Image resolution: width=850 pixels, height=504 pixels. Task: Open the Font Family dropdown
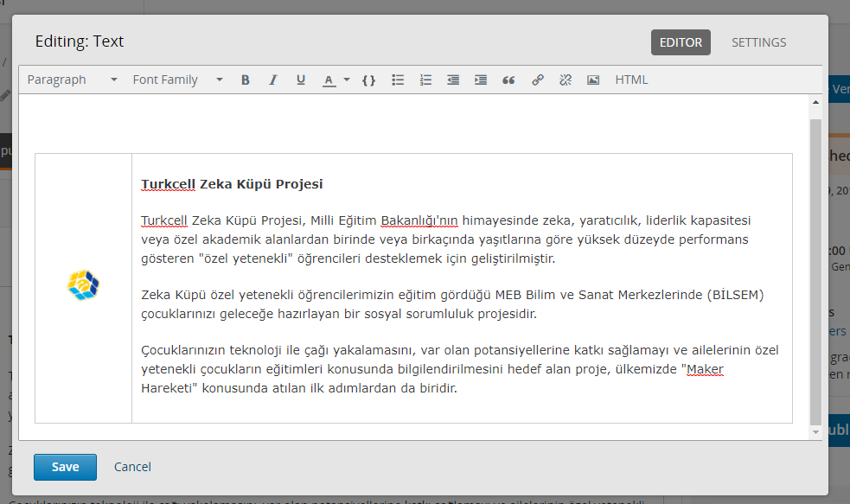click(178, 80)
